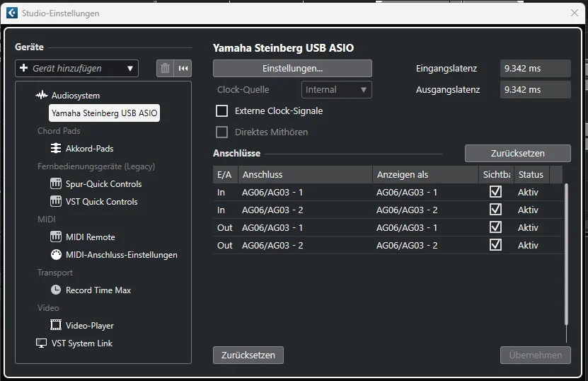This screenshot has height=381, width=588.
Task: Select VST System Link entry
Action: 82,343
